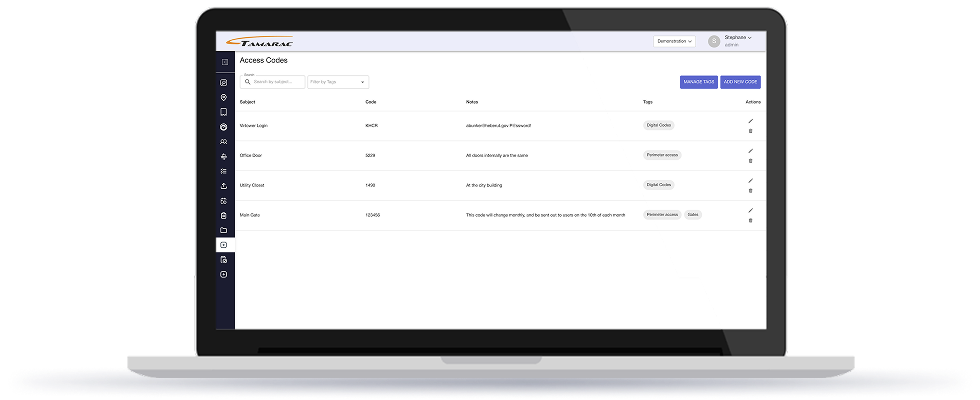Select the Main Gate subject cell

pyautogui.click(x=250, y=215)
